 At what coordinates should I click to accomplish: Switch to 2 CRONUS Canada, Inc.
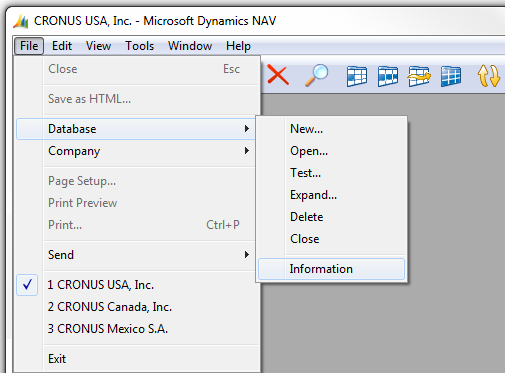tap(136, 307)
